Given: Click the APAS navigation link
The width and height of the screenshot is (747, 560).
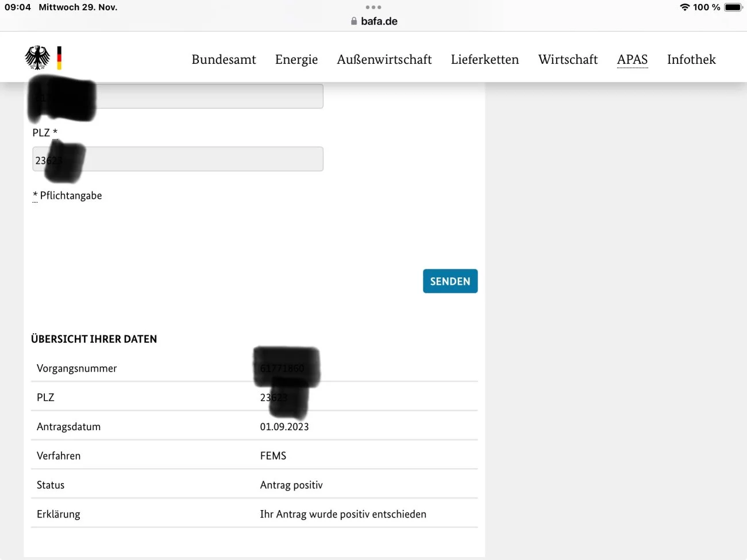Looking at the screenshot, I should [632, 60].
